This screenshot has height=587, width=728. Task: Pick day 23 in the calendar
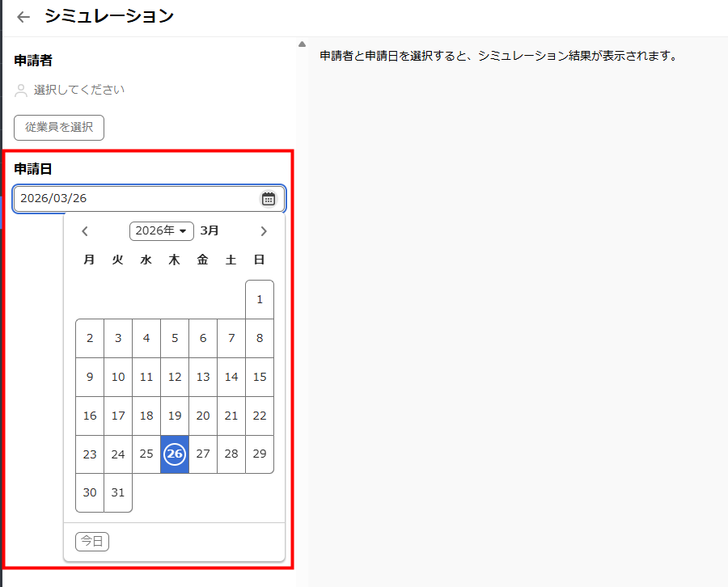click(90, 454)
